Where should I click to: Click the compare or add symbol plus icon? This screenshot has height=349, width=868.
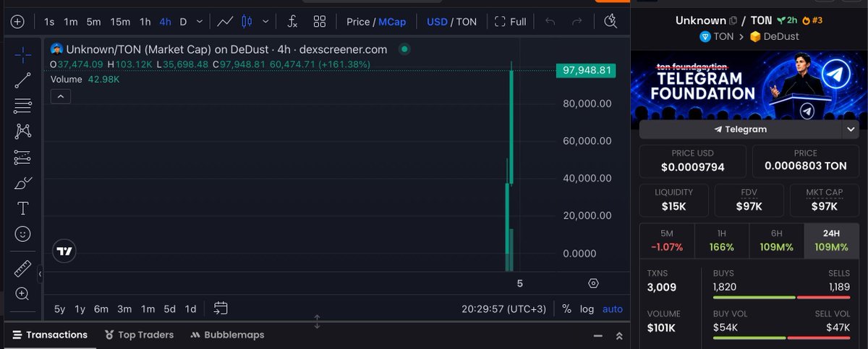(18, 22)
